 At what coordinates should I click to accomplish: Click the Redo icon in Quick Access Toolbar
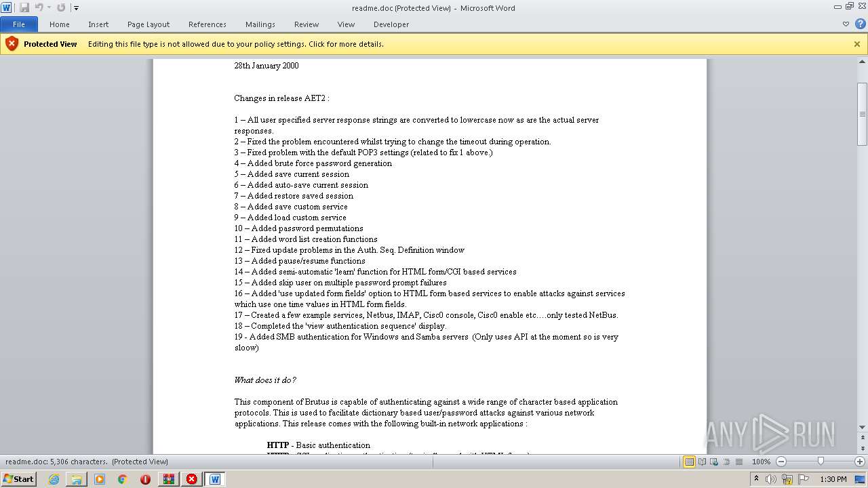pos(61,7)
